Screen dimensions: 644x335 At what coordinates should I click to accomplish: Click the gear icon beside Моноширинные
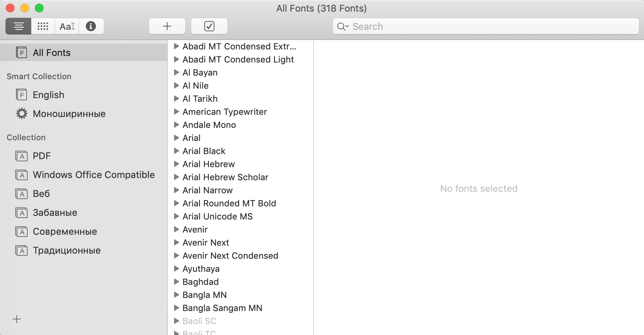(21, 113)
